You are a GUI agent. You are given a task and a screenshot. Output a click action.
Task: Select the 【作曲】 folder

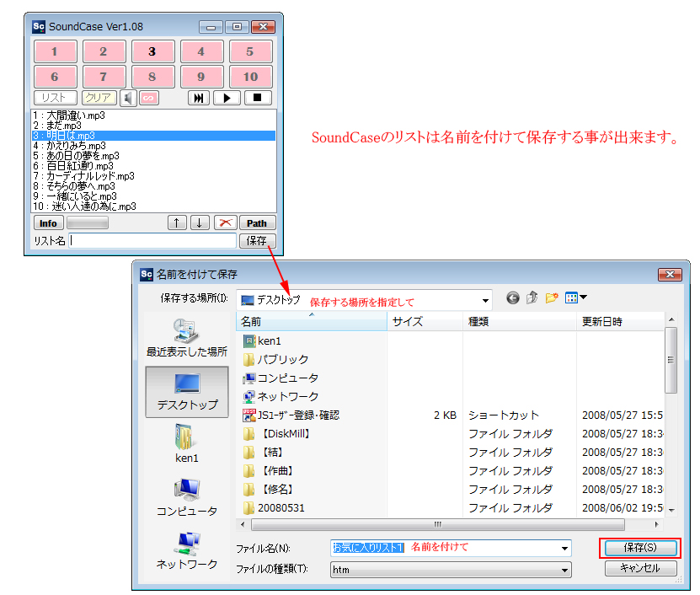click(268, 471)
